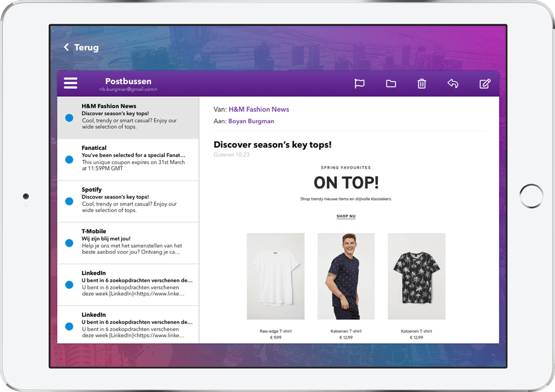Screen dimensions: 555x392
Task: Click the SHOP NU link
Action: tap(346, 216)
